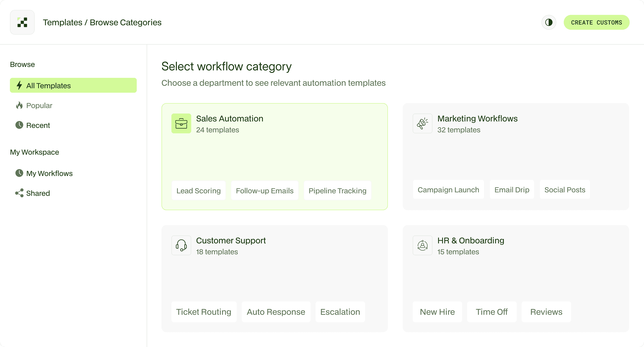The width and height of the screenshot is (644, 347).
Task: Select All Templates in the sidebar
Action: pos(73,85)
